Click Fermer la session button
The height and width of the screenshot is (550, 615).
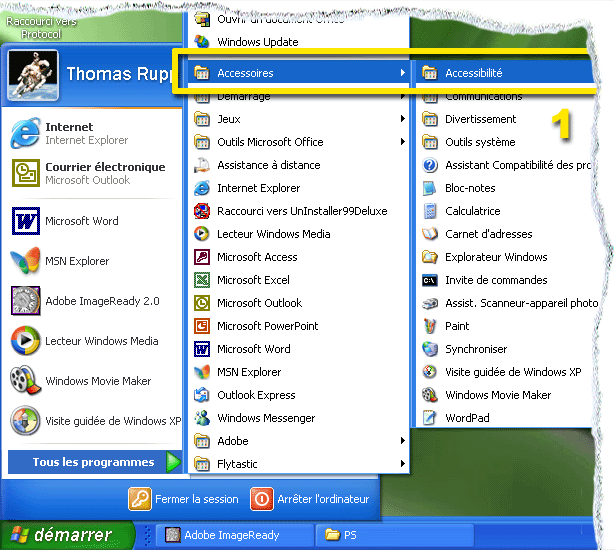[x=183, y=499]
